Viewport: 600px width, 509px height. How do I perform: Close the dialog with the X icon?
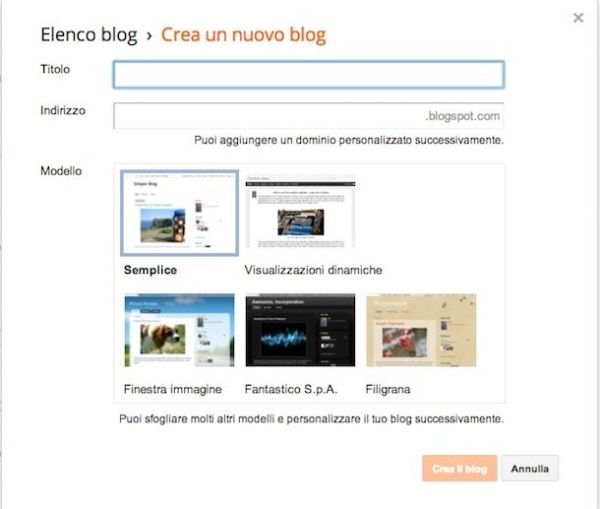pyautogui.click(x=577, y=17)
